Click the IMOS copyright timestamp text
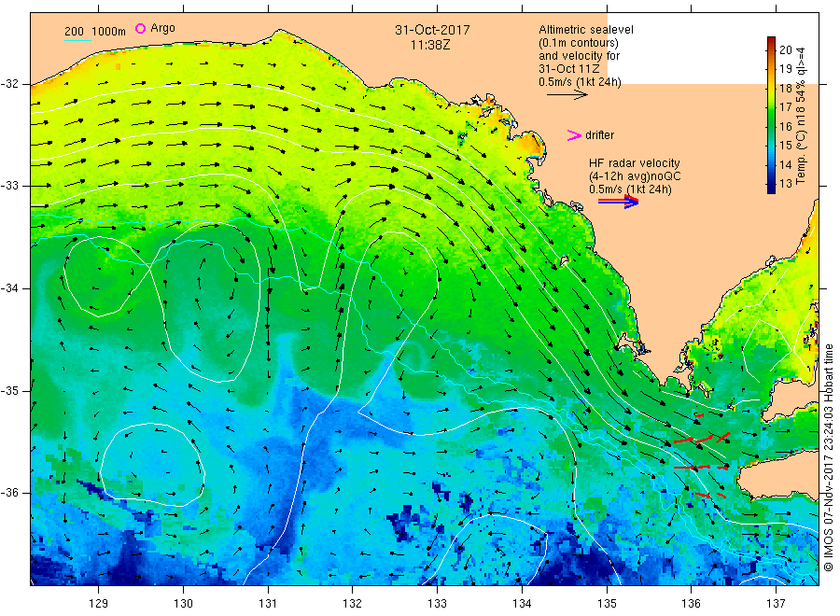The width and height of the screenshot is (840, 616). click(829, 458)
